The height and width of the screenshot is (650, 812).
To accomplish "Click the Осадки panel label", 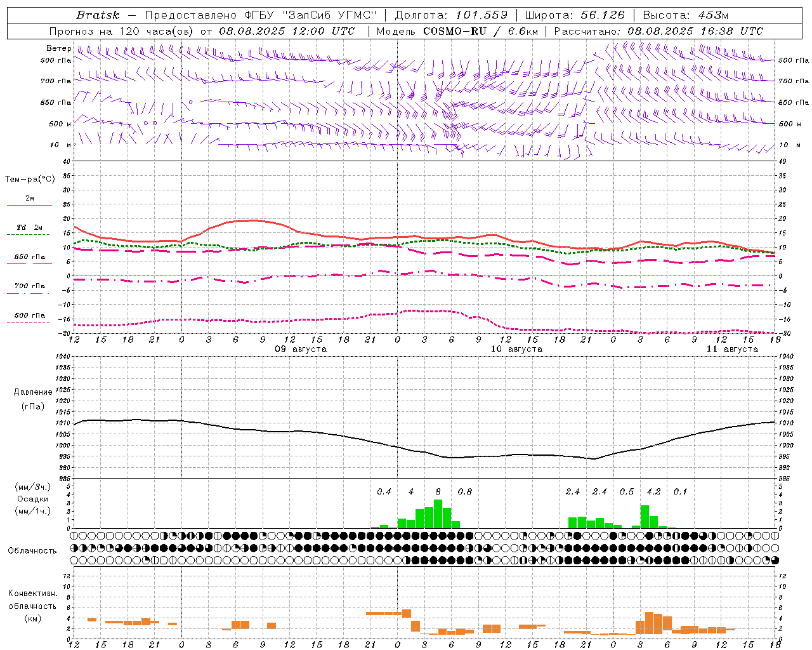I will (x=33, y=499).
